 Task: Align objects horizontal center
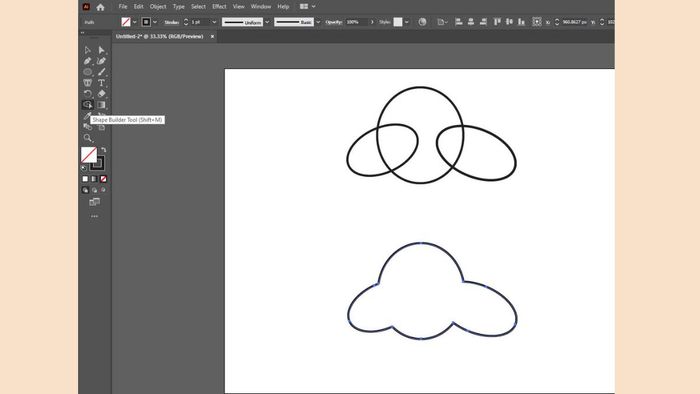coord(471,22)
